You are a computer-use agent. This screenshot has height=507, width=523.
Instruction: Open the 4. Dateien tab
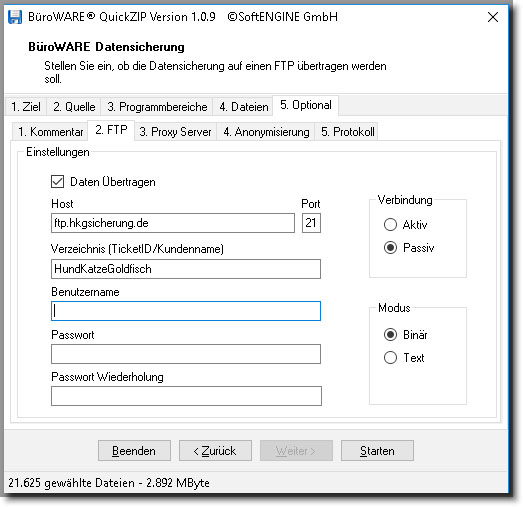(x=243, y=107)
